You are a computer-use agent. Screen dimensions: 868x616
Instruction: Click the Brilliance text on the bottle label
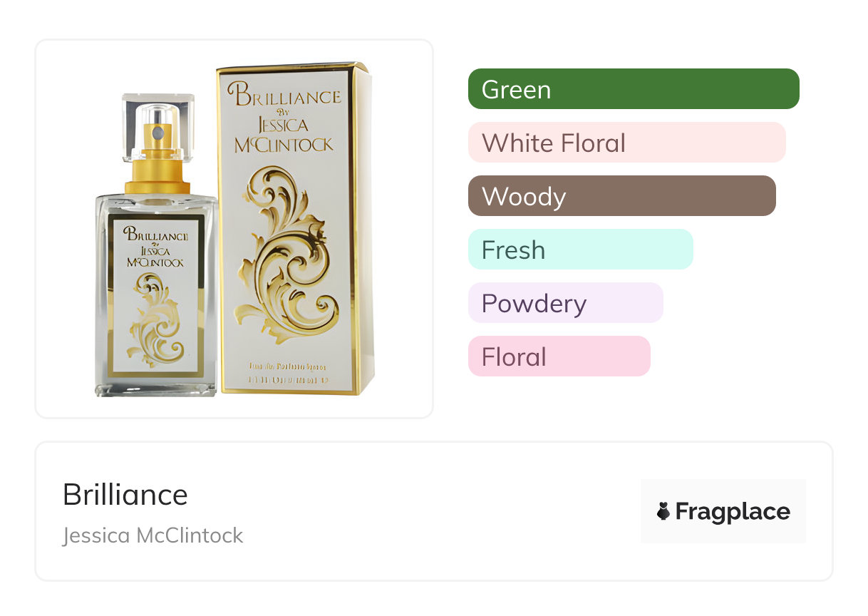click(x=156, y=234)
